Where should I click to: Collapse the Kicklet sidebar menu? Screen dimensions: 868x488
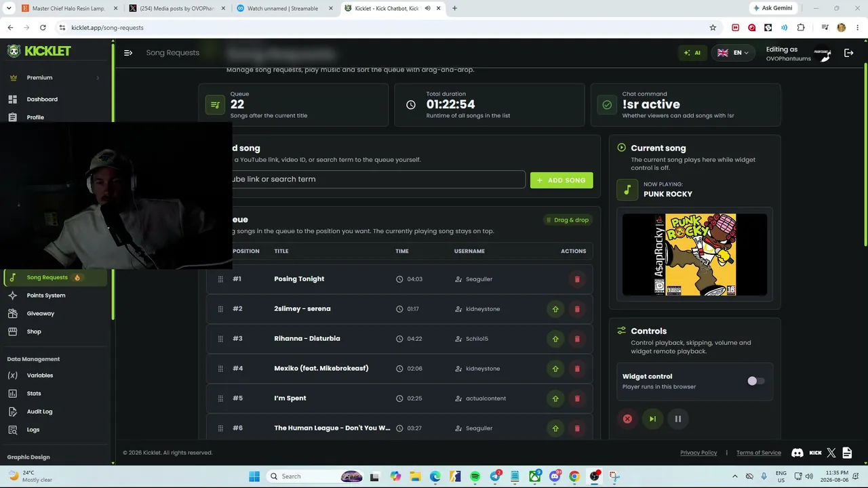(128, 53)
